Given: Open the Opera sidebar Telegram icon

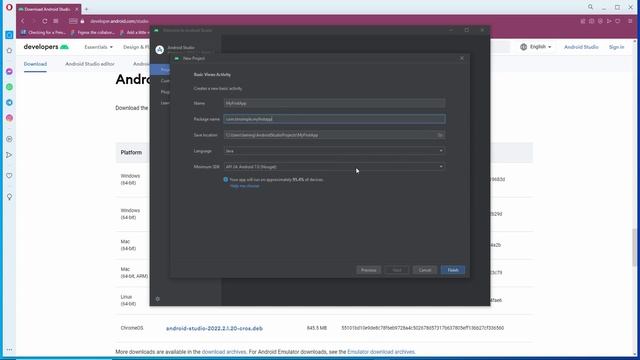Looking at the screenshot, I should 9,102.
